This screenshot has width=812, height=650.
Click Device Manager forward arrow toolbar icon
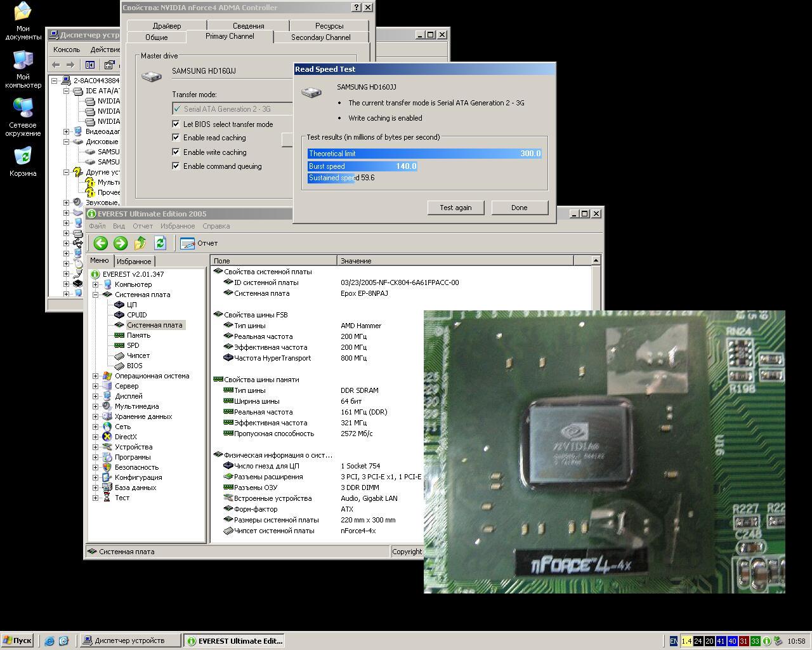click(x=70, y=65)
